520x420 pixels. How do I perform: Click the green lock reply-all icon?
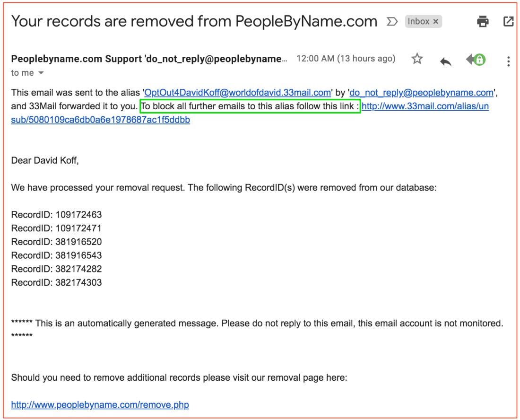coord(476,60)
